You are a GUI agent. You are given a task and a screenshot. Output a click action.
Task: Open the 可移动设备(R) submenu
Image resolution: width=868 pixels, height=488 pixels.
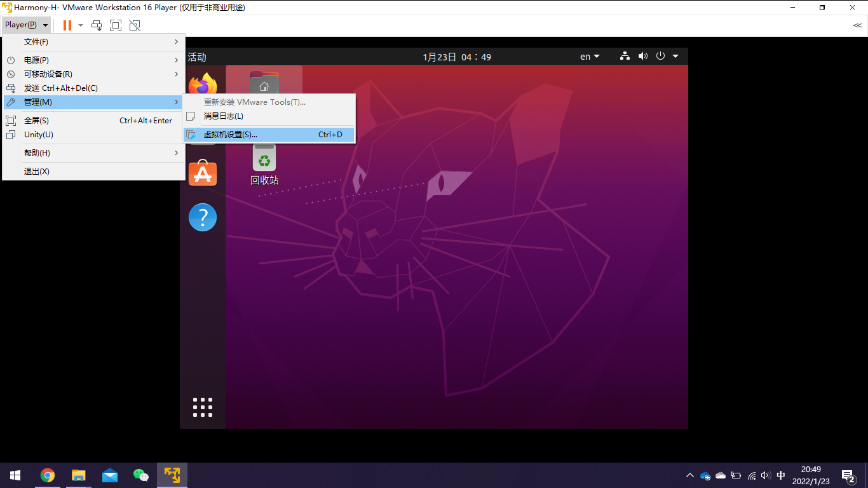pyautogui.click(x=93, y=74)
